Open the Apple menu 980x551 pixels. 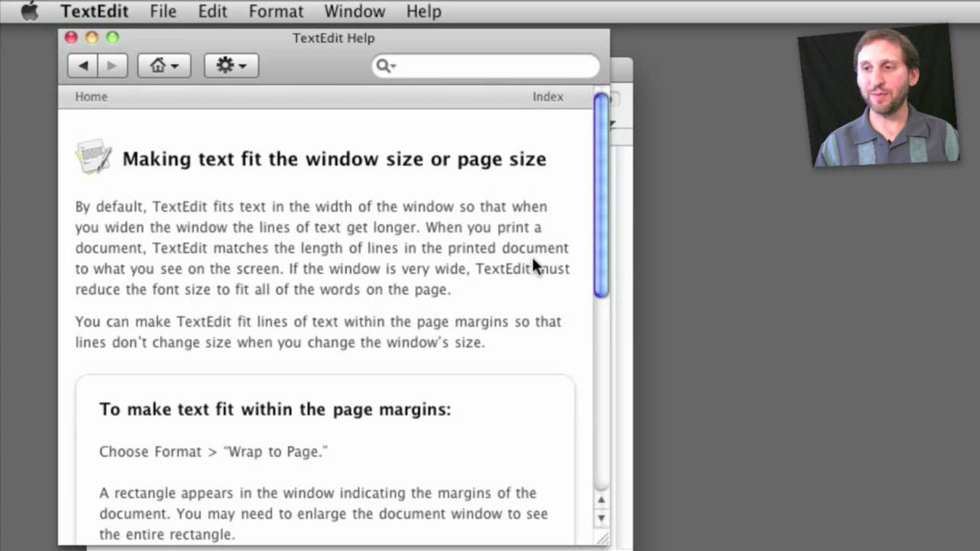[30, 11]
